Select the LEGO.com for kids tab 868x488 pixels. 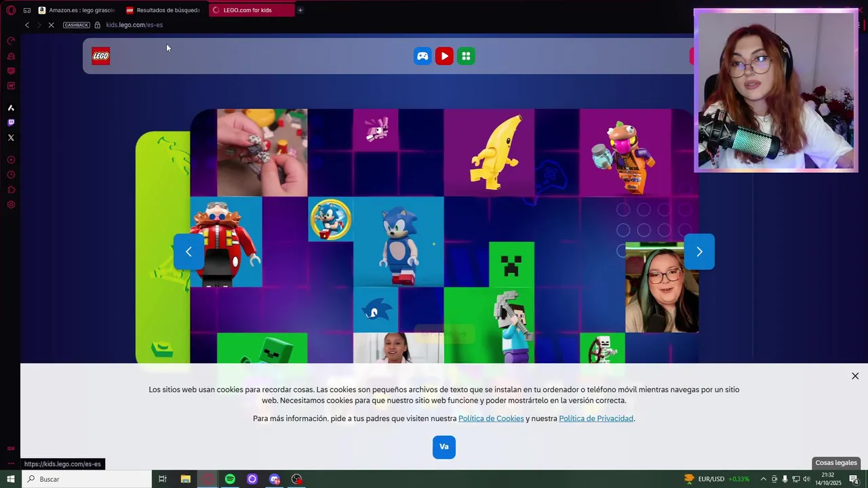[252, 10]
